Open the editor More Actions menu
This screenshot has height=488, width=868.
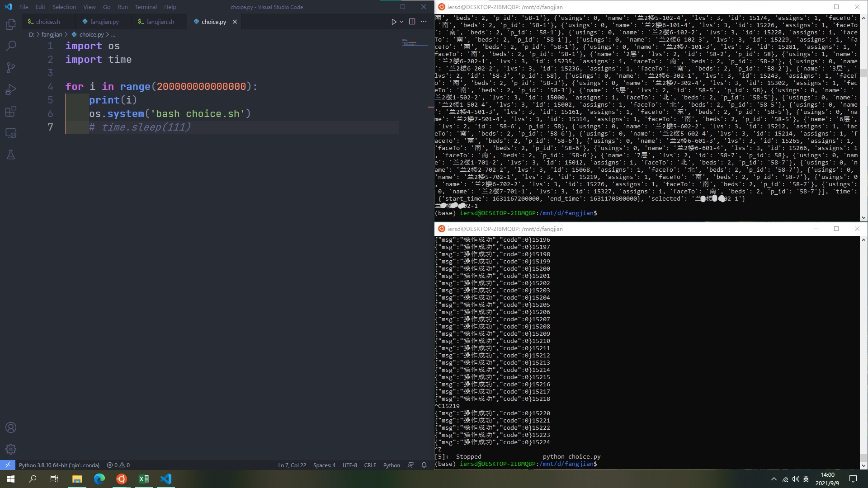point(424,22)
